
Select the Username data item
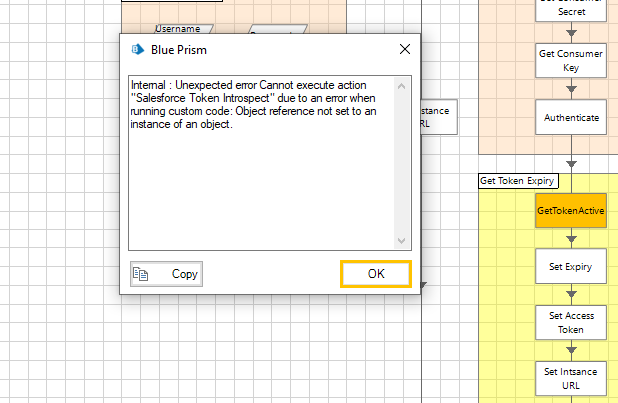[181, 29]
